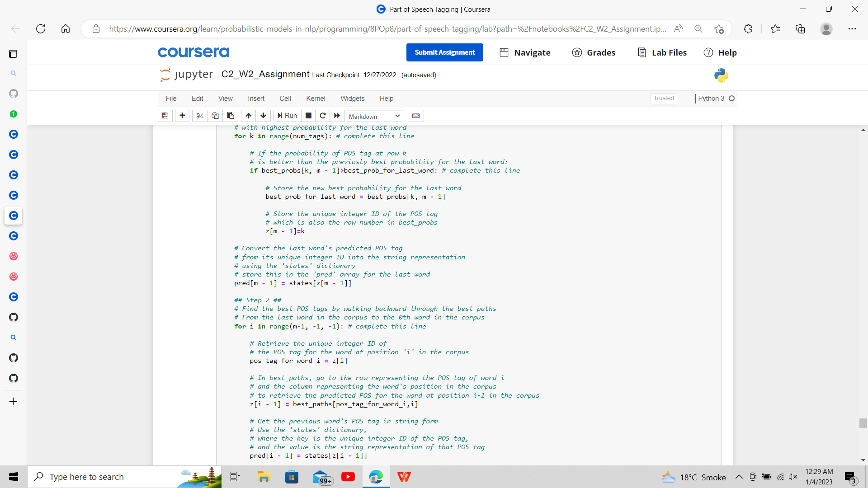
Task: Insert a new cell below
Action: (182, 116)
